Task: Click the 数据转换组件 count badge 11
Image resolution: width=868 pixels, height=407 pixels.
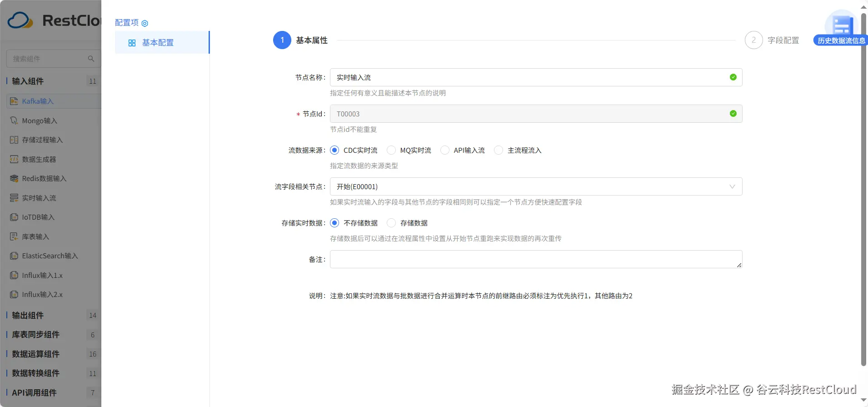Action: coord(93,373)
